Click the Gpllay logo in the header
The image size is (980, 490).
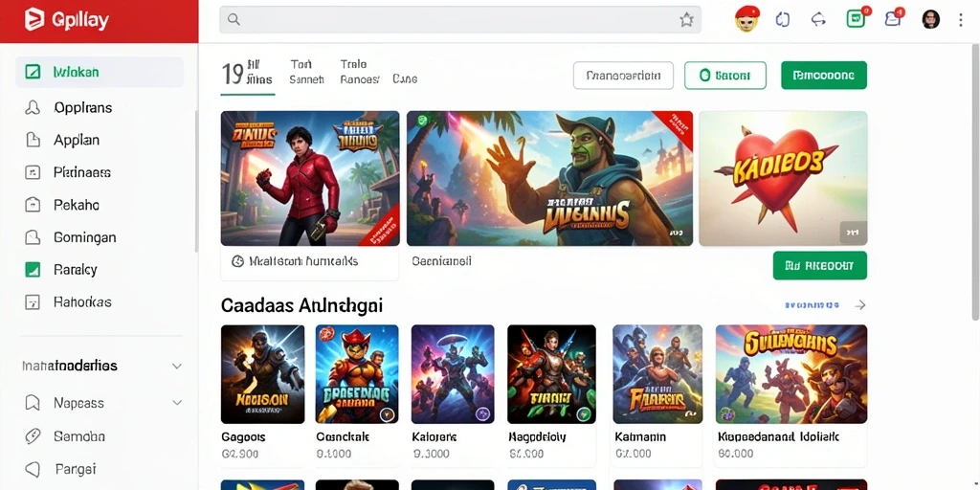pos(66,21)
